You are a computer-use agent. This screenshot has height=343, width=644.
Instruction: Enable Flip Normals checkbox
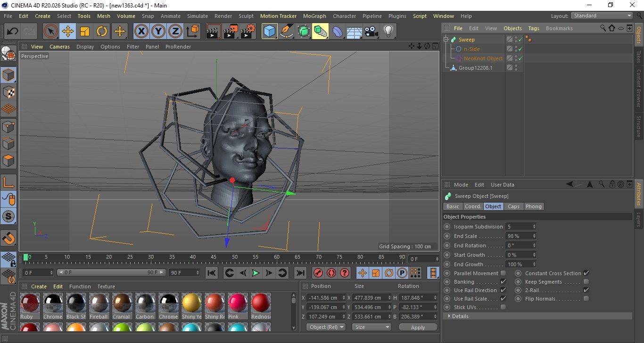pyautogui.click(x=586, y=299)
